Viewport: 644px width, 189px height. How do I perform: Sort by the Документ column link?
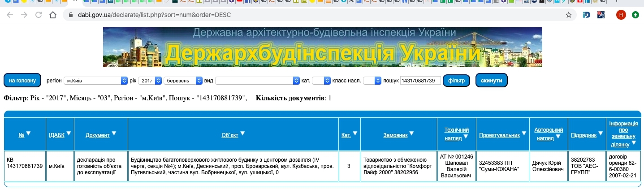97,135
